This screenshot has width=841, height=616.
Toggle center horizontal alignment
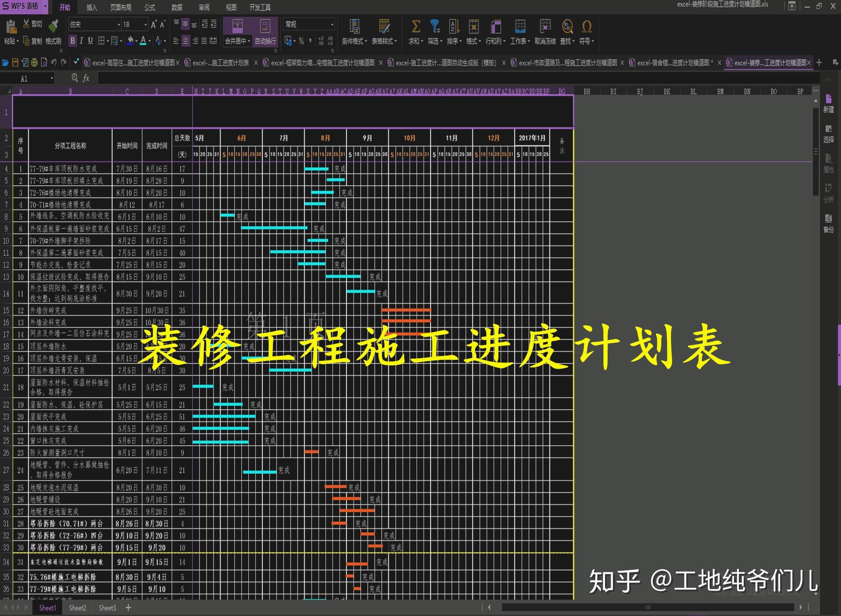[x=186, y=41]
